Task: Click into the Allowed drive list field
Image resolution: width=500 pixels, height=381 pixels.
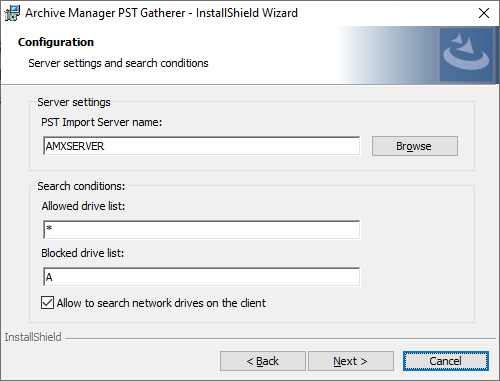Action: pyautogui.click(x=202, y=230)
